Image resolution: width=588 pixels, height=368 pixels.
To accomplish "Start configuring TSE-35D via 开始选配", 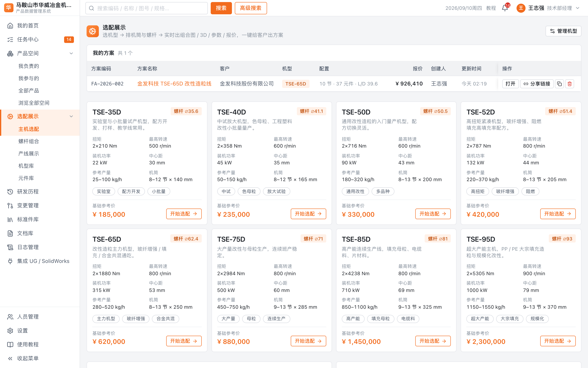I will pos(184,214).
